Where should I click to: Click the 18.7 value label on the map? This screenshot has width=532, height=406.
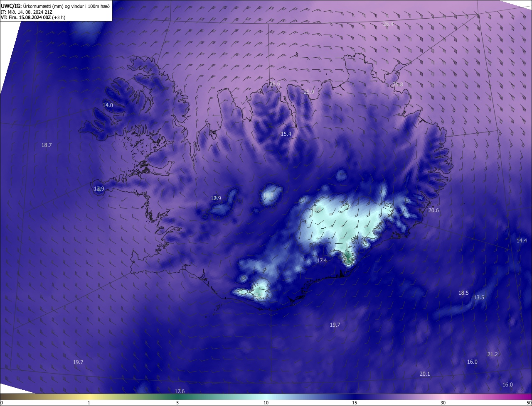(47, 145)
